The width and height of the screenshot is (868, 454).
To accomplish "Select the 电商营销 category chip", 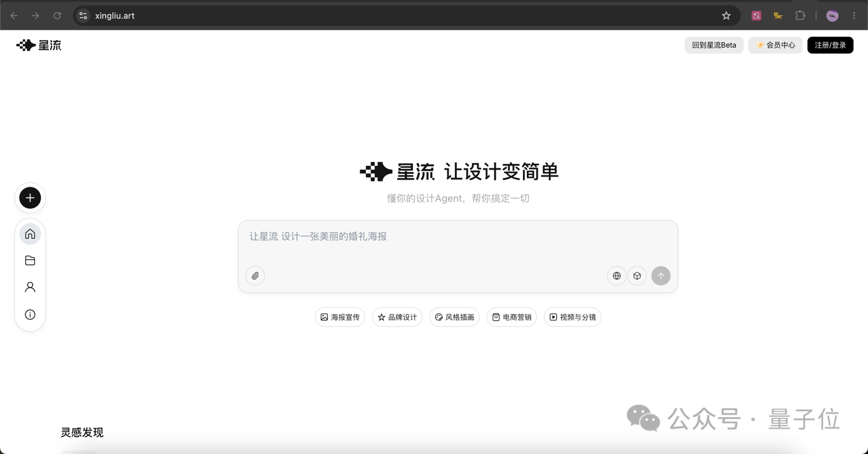I will (x=512, y=317).
